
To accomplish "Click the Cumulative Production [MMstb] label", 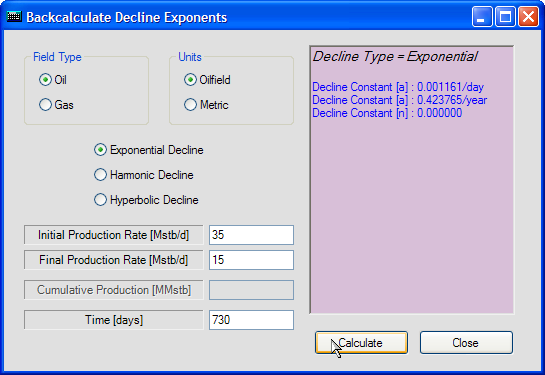I will pyautogui.click(x=114, y=290).
